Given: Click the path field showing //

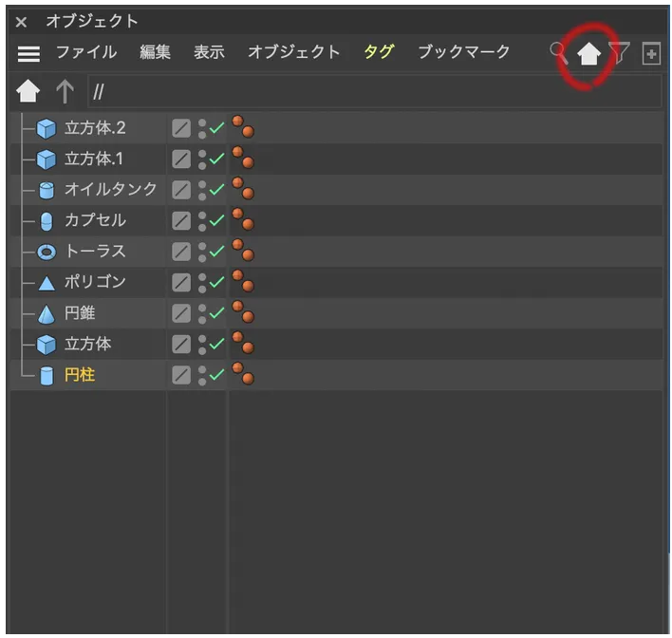Looking at the screenshot, I should [375, 91].
